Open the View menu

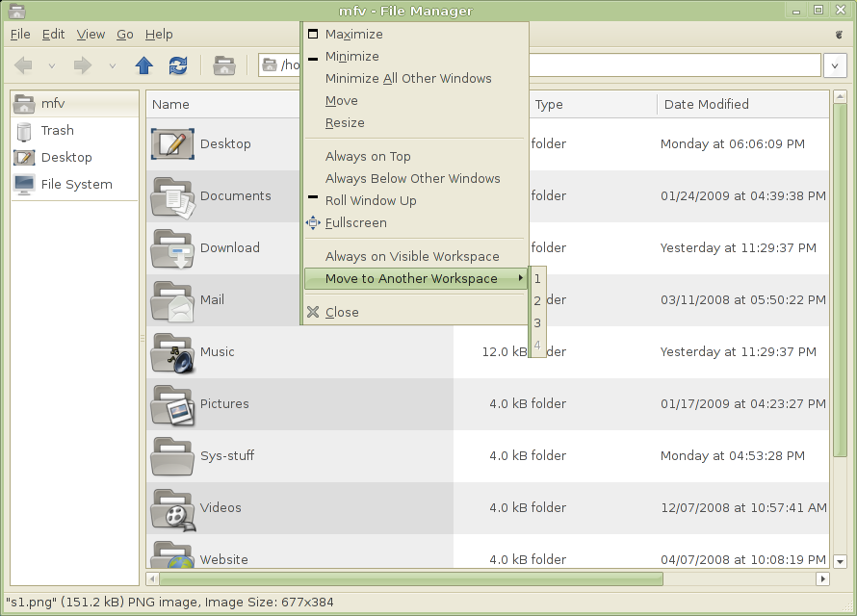(x=91, y=35)
